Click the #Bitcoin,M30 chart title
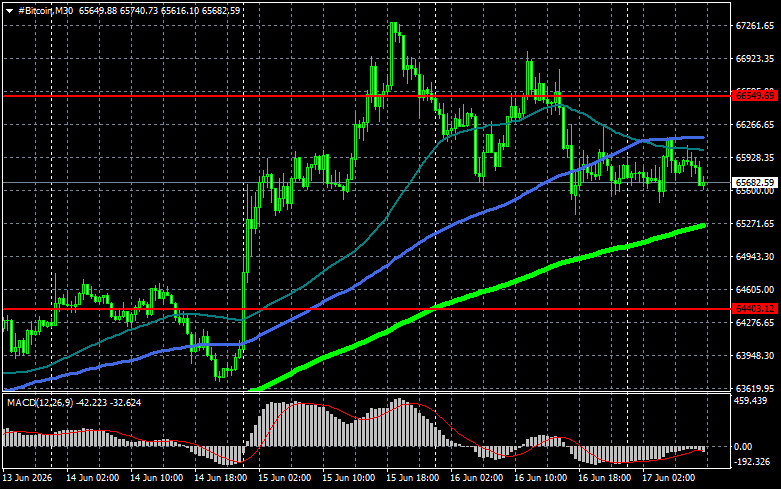 (45, 10)
